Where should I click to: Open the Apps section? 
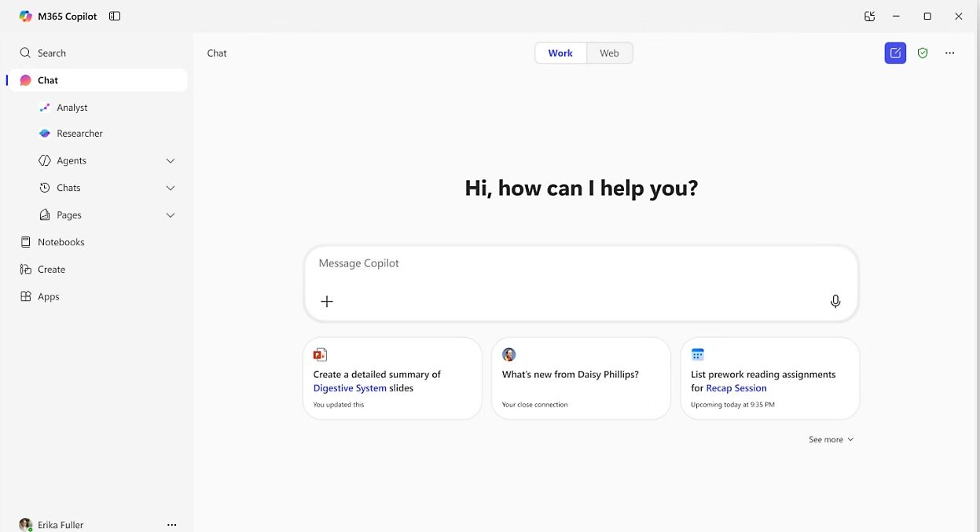48,296
